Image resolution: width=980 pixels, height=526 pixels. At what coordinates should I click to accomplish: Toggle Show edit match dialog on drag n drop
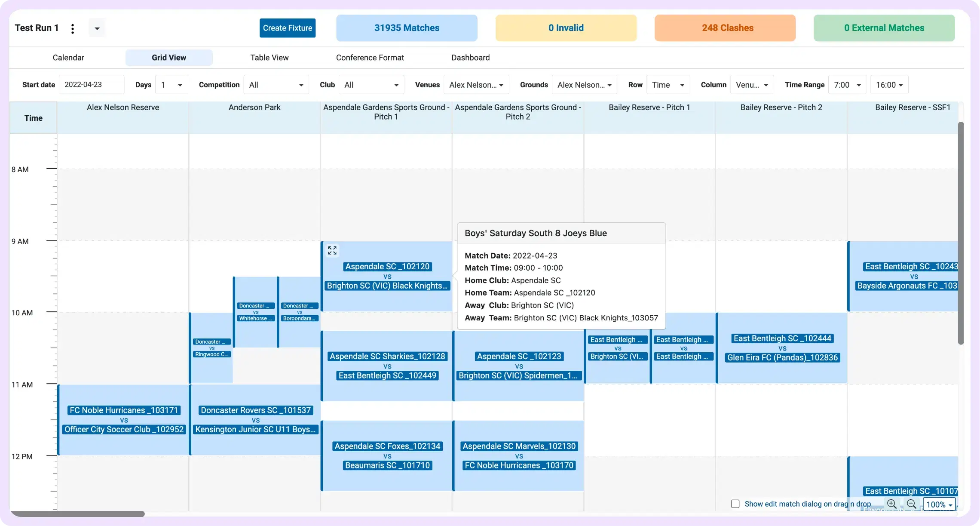735,504
